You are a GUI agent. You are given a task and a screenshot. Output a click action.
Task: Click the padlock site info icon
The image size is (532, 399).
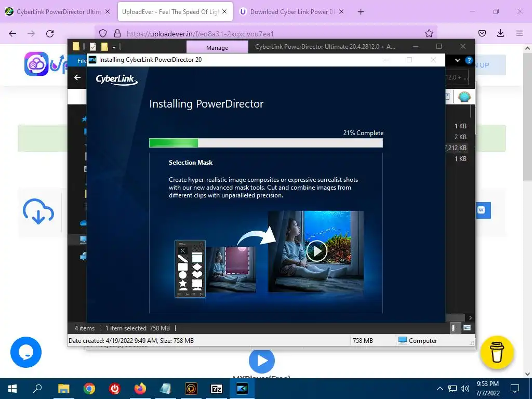pyautogui.click(x=117, y=33)
